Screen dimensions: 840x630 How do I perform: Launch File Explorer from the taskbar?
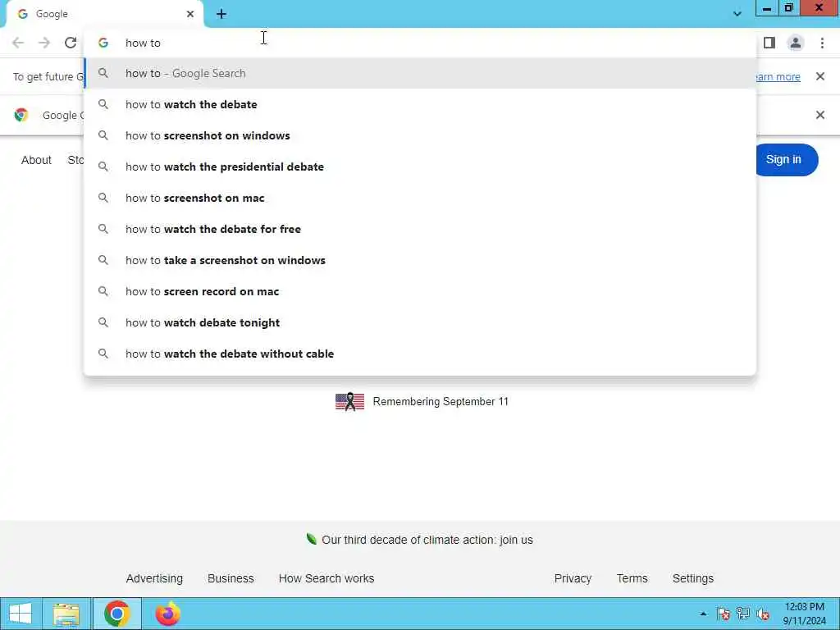(x=66, y=614)
